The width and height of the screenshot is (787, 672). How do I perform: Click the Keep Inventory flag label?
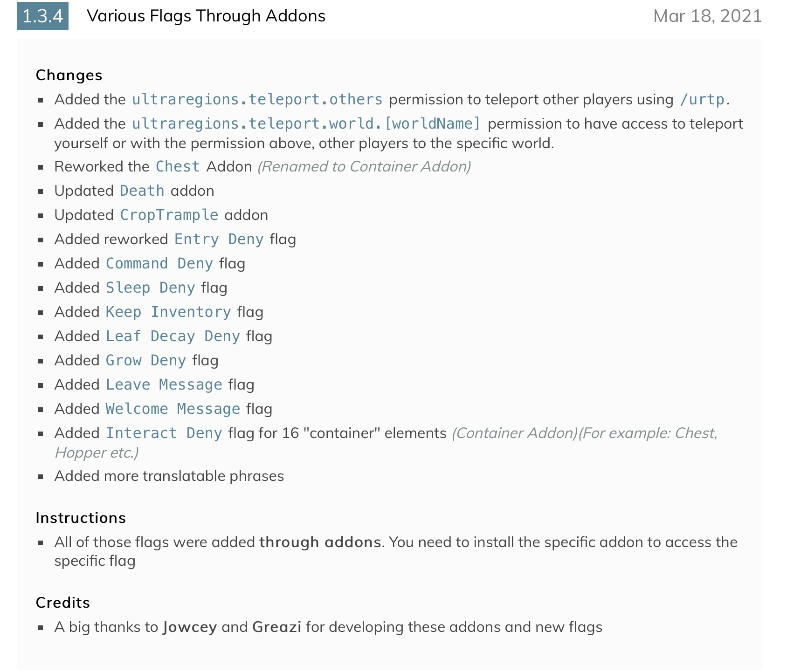[168, 312]
